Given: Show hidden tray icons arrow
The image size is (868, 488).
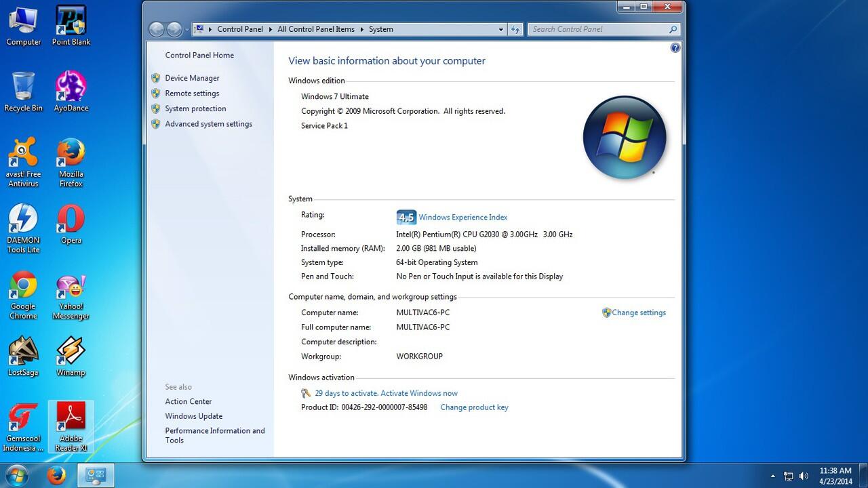Looking at the screenshot, I should tap(773, 476).
